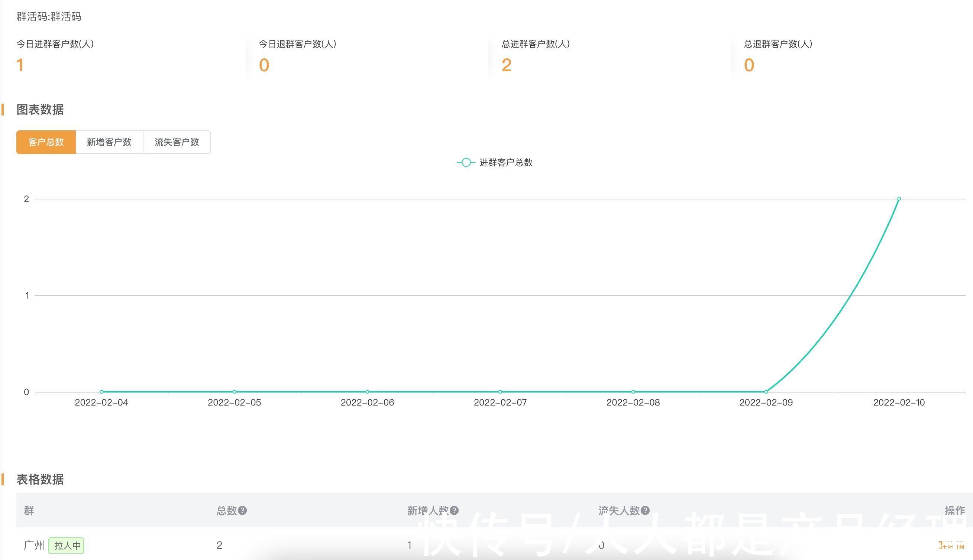
Task: Open the 群详情 link for 广州
Action: click(951, 545)
